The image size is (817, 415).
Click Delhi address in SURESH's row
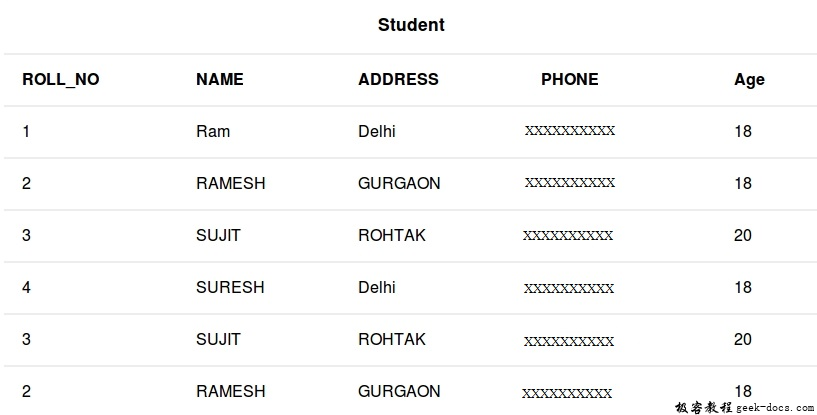377,287
